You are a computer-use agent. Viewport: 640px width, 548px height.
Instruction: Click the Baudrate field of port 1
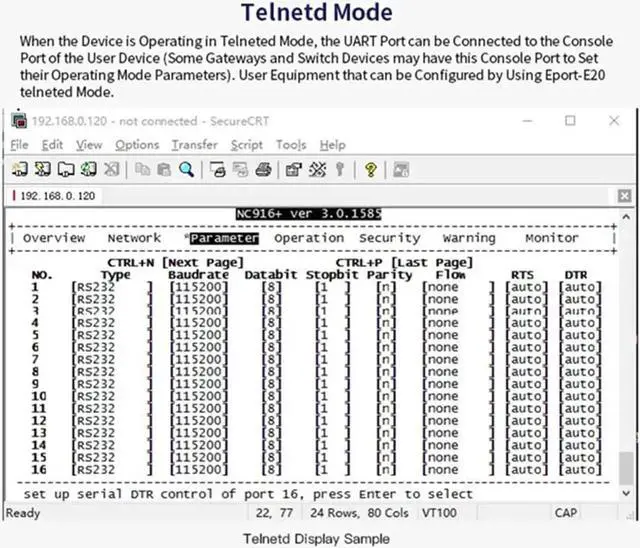(x=199, y=288)
